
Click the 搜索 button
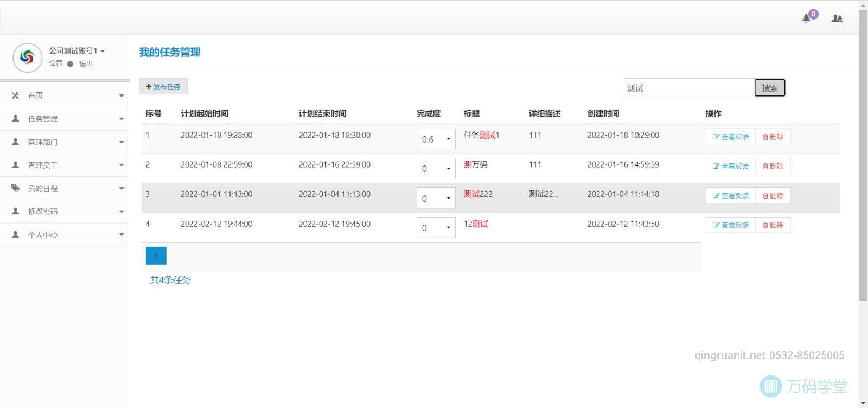click(770, 88)
